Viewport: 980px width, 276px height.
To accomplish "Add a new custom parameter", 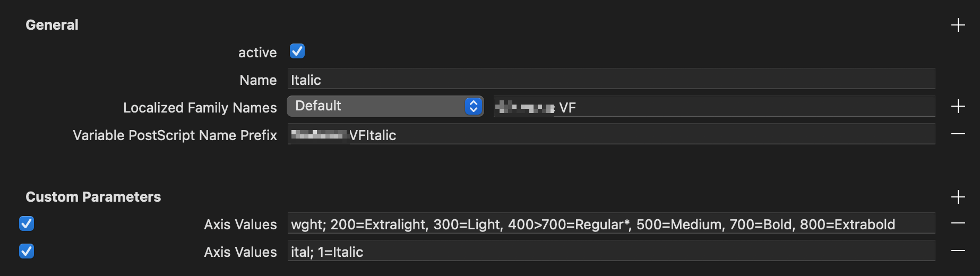I will coord(958,197).
